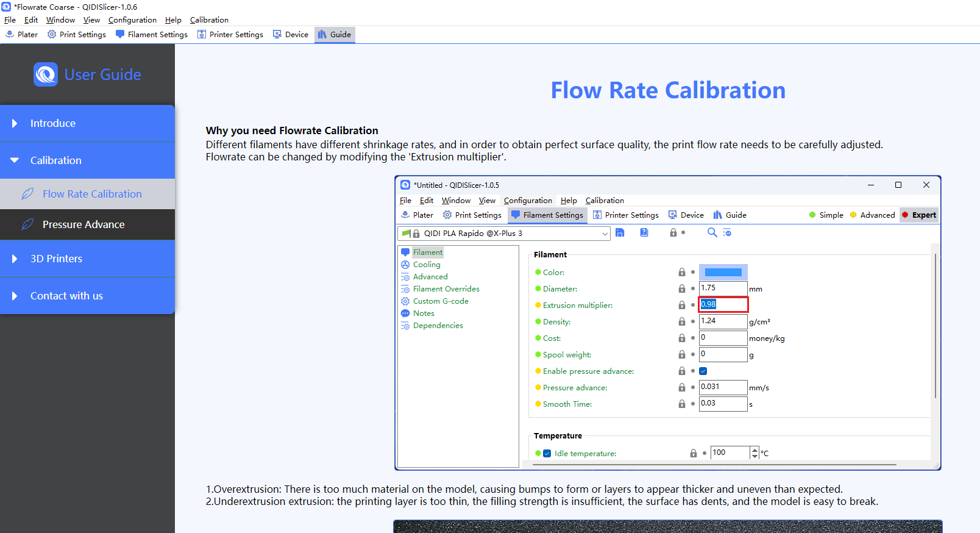Image resolution: width=980 pixels, height=533 pixels.
Task: Click the Print Settings gear icon in top toolbar
Action: tap(52, 35)
